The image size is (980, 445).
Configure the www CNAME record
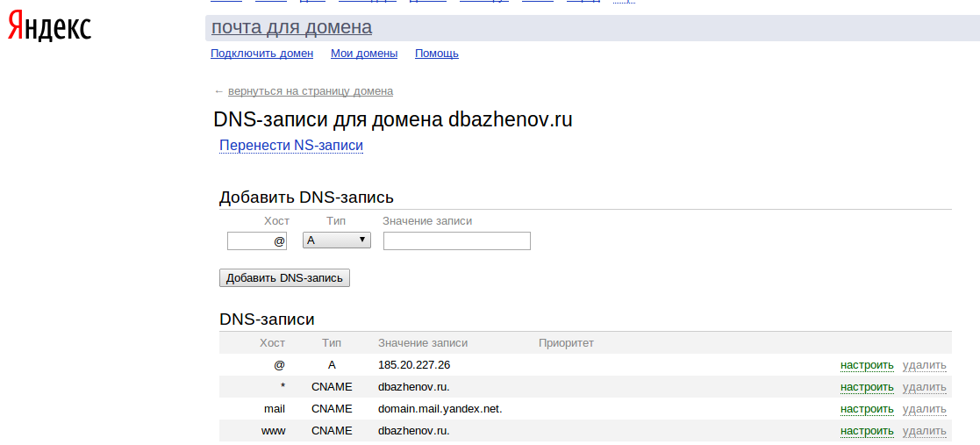coord(866,431)
